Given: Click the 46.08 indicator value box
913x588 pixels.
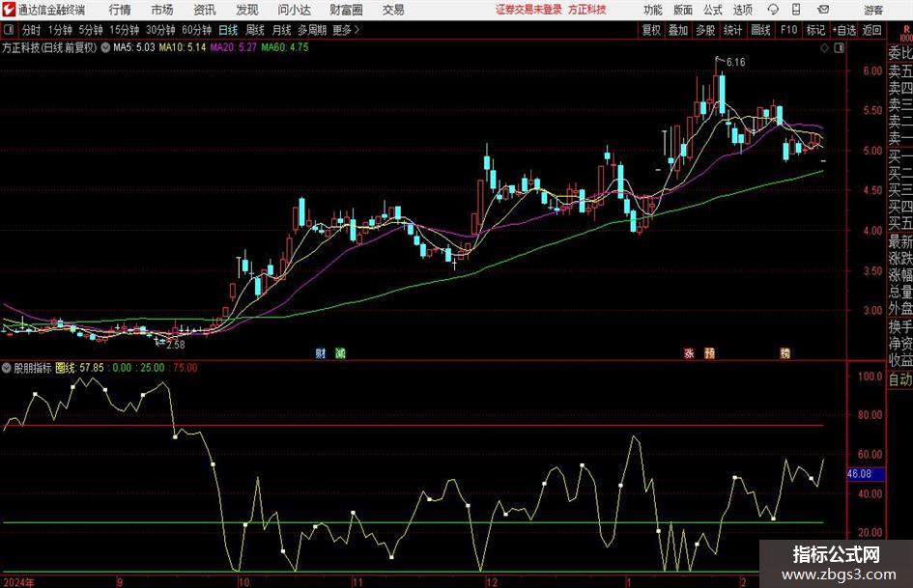Looking at the screenshot, I should pyautogui.click(x=866, y=474).
